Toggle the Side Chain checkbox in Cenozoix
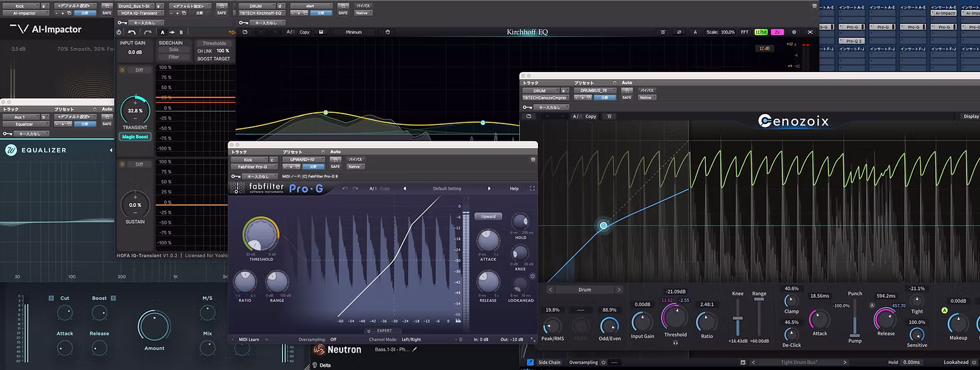The height and width of the screenshot is (370, 980). click(x=530, y=362)
